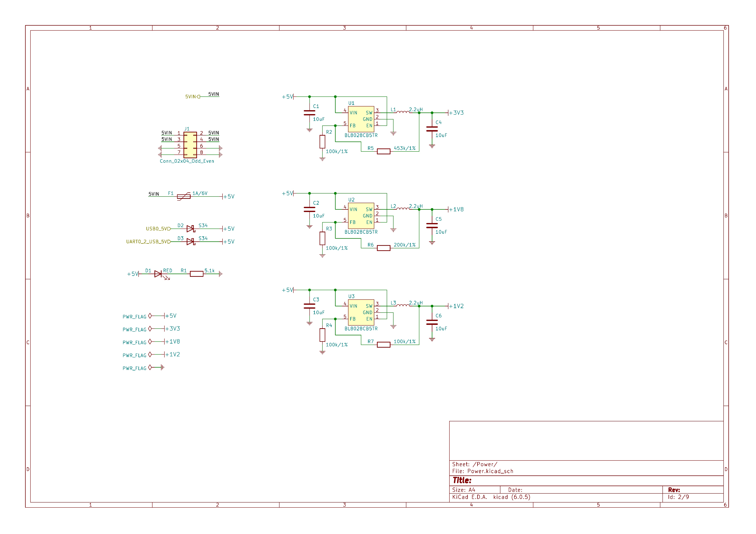This screenshot has height=534, width=756.
Task: Select the U2 BL8028CB5TR regulator symbol
Action: coord(361,216)
